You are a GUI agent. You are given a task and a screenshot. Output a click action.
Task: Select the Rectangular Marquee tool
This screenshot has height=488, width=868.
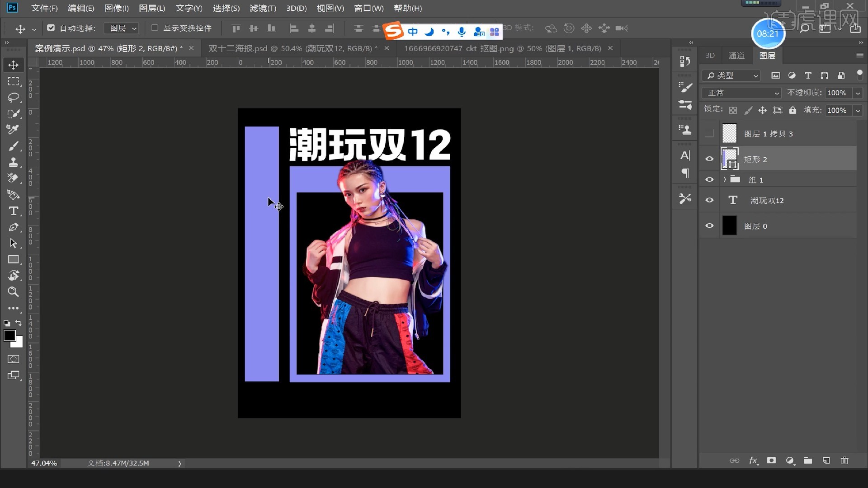[x=13, y=81]
